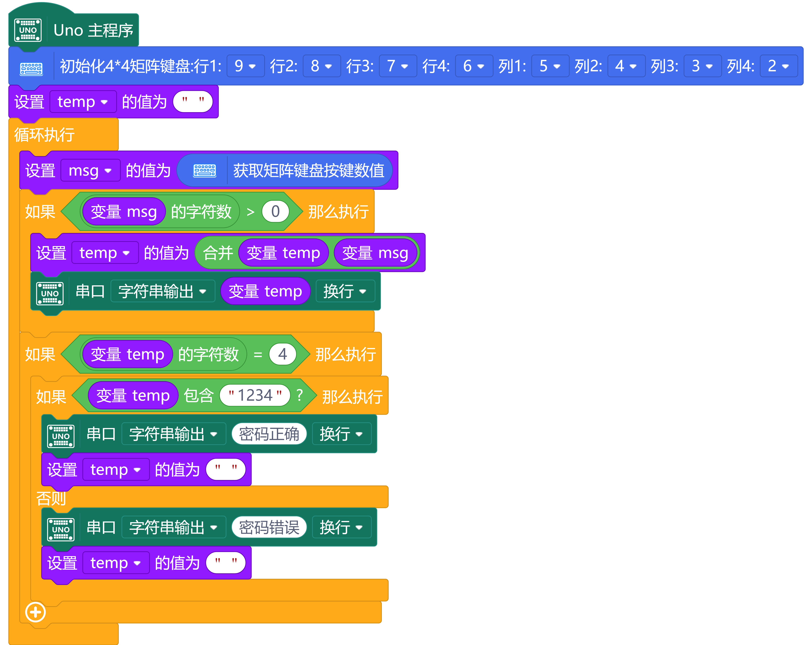Click number field containing 4
The image size is (812, 645).
click(282, 354)
